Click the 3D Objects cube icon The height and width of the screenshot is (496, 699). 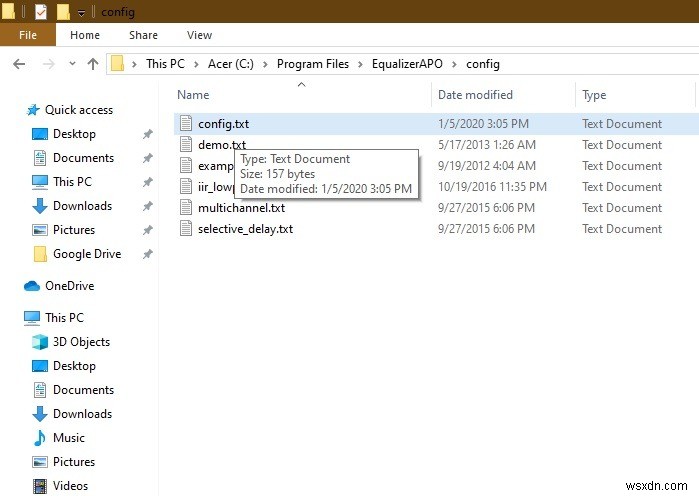click(40, 342)
